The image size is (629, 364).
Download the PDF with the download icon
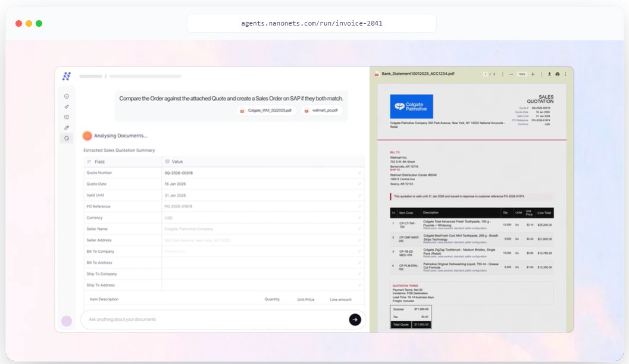(x=549, y=74)
